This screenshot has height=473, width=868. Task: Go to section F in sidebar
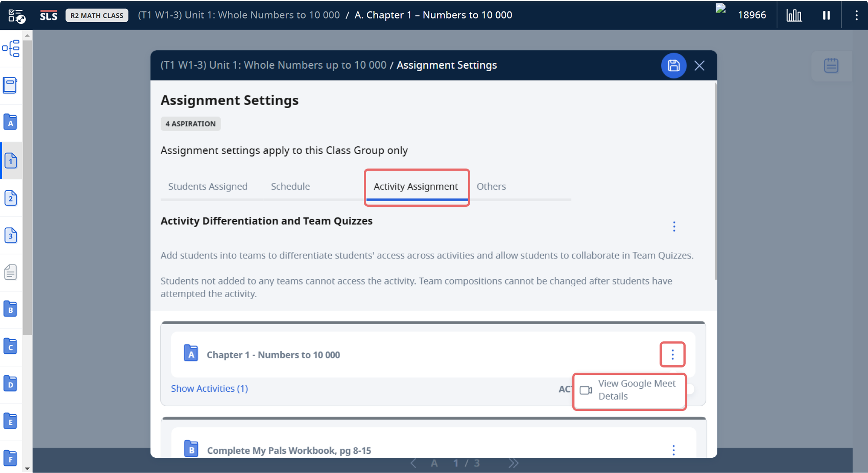click(x=10, y=458)
